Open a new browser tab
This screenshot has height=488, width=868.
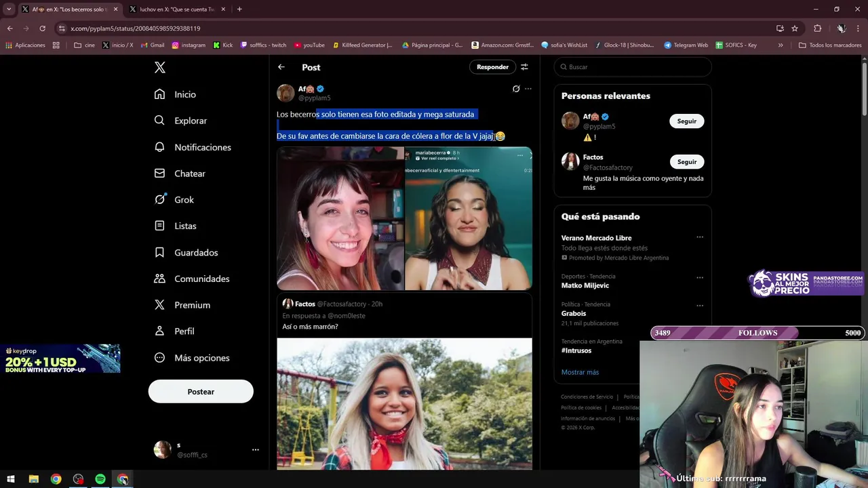239,9
